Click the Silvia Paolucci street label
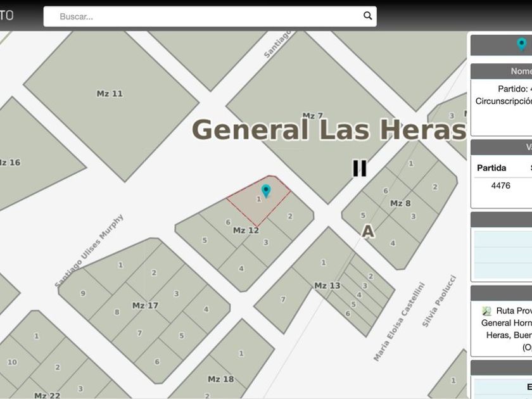This screenshot has width=532, height=399. coord(439,301)
